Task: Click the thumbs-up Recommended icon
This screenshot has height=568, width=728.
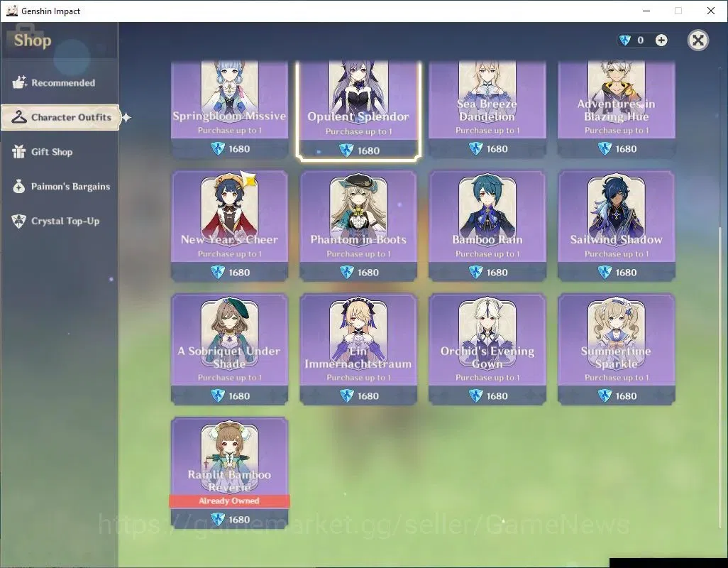Action: tap(19, 82)
